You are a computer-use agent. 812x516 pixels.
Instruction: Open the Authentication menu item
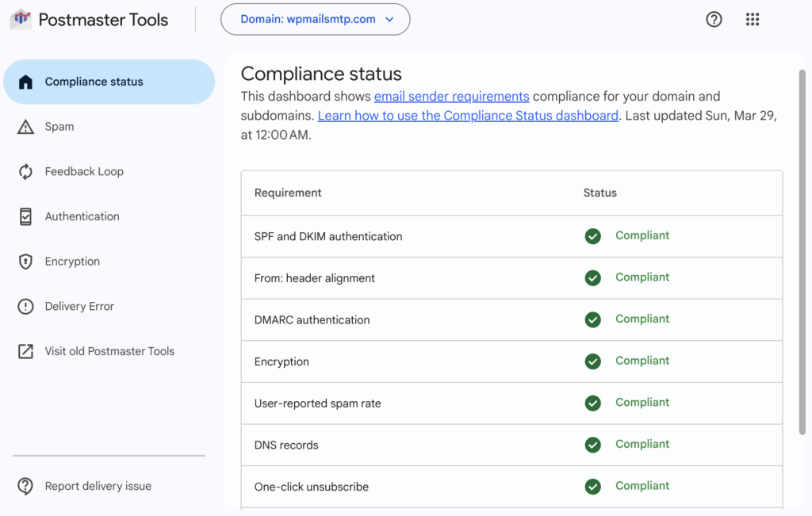[82, 216]
